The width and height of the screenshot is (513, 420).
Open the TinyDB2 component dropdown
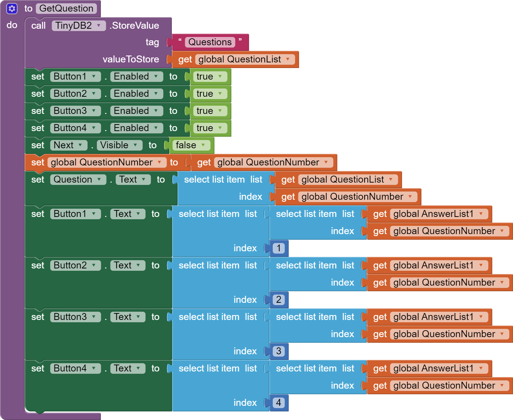[x=99, y=26]
